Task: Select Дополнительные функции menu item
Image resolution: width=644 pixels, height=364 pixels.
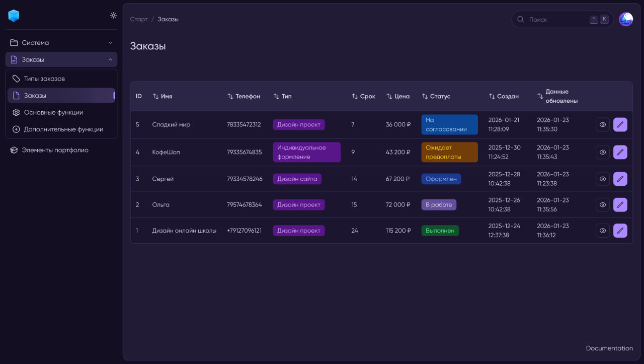Action: click(x=63, y=129)
